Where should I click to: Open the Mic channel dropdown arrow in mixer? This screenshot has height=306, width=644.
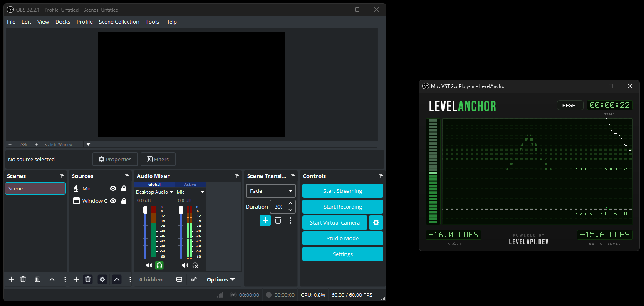click(203, 192)
